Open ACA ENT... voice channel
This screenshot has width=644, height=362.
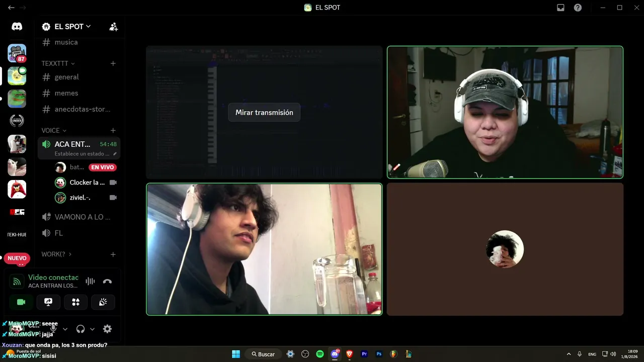(x=79, y=148)
